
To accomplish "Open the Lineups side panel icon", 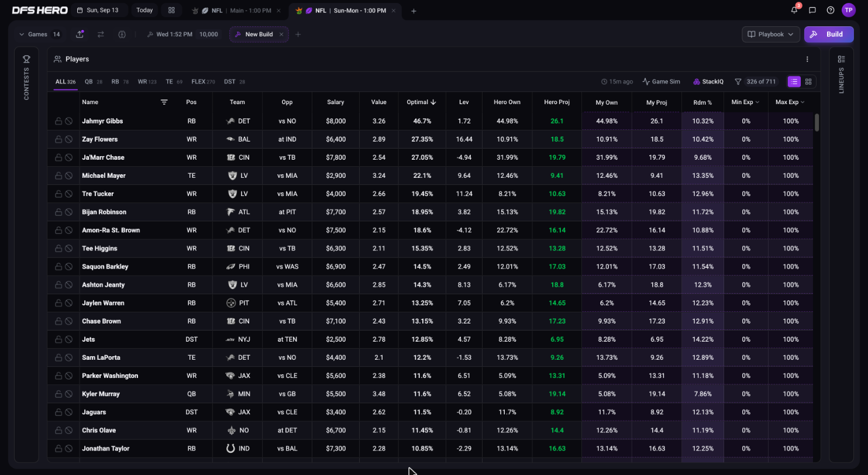I will click(842, 59).
